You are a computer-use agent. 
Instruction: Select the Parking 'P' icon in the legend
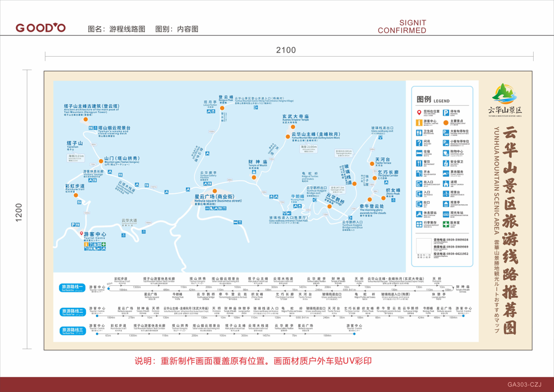[445, 112]
